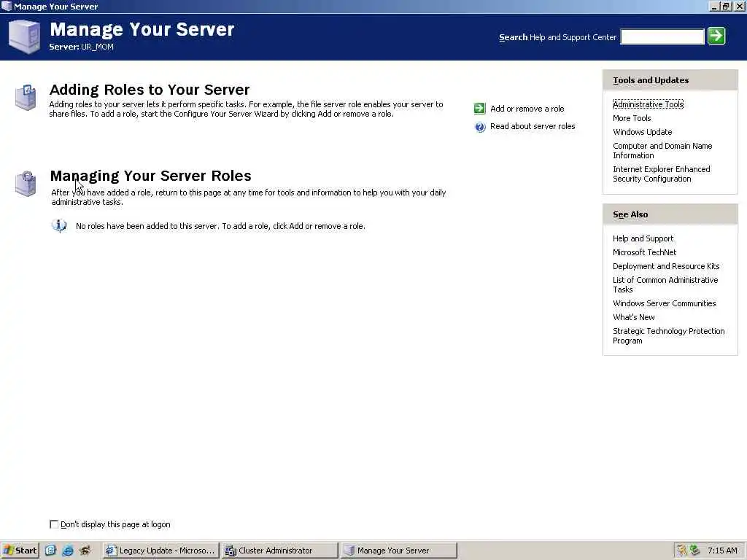
Task: Restore down the Manage Your Server window
Action: click(726, 6)
